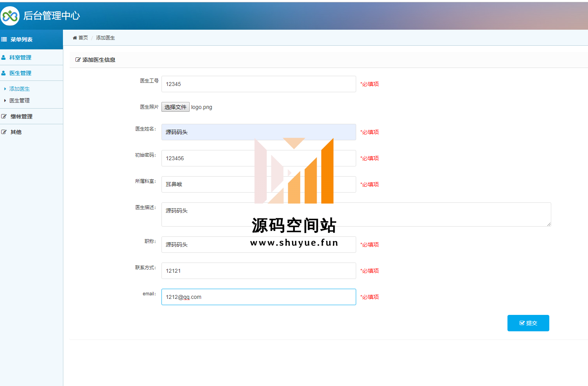
Task: Click the edit icon next to 其他
Action: [x=4, y=132]
